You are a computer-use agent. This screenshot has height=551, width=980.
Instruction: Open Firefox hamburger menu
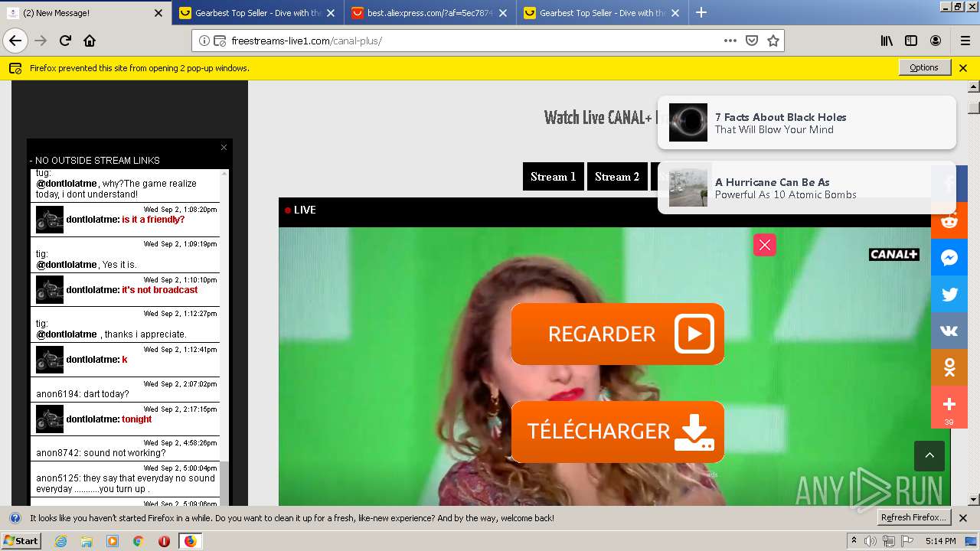(965, 41)
